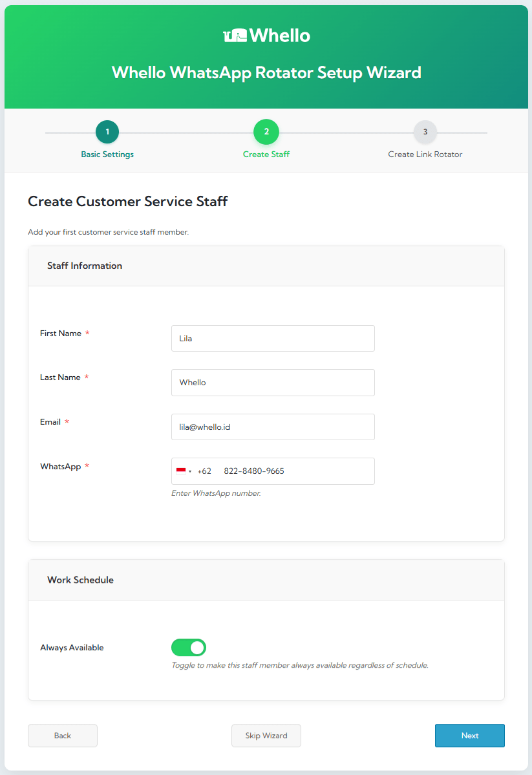Click the Create Staff step label

[266, 154]
